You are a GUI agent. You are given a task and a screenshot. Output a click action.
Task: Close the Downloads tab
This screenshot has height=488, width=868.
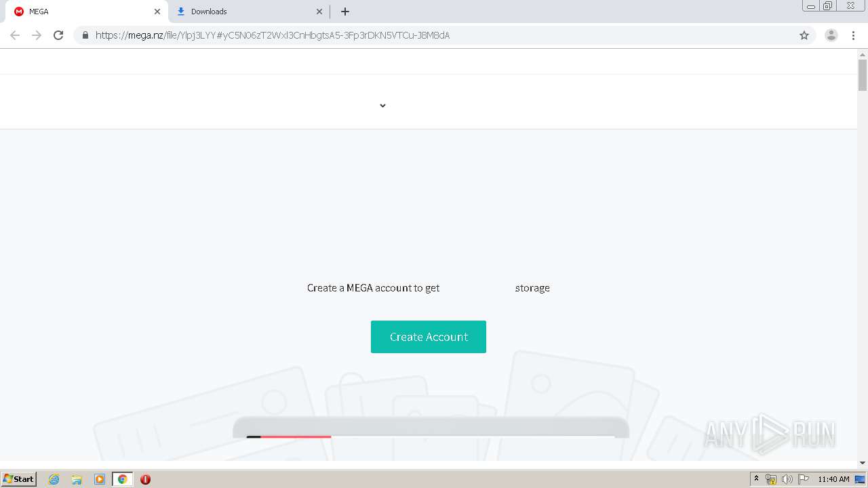[x=319, y=12]
